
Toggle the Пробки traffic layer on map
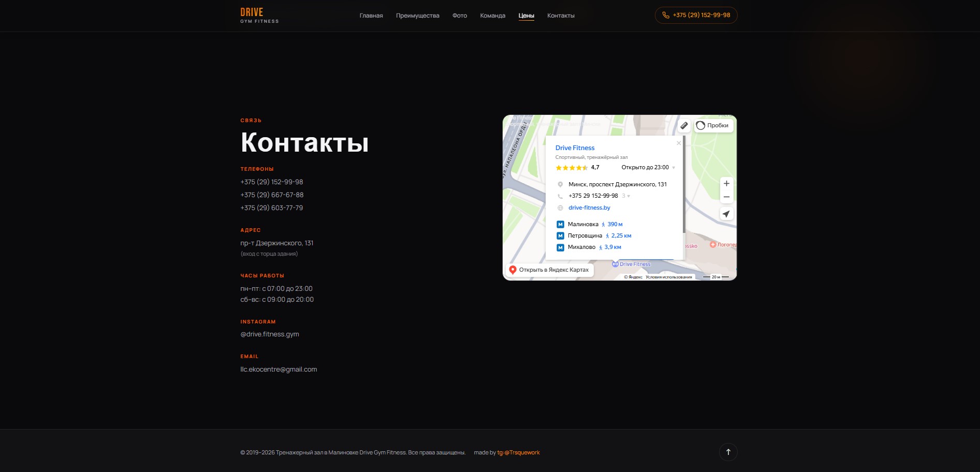coord(713,125)
